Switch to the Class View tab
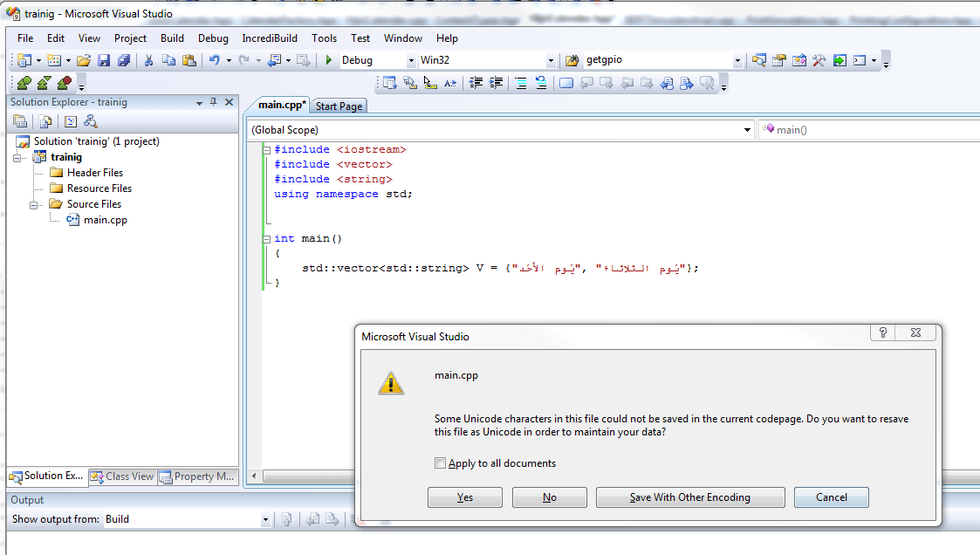The image size is (980, 555). (122, 476)
